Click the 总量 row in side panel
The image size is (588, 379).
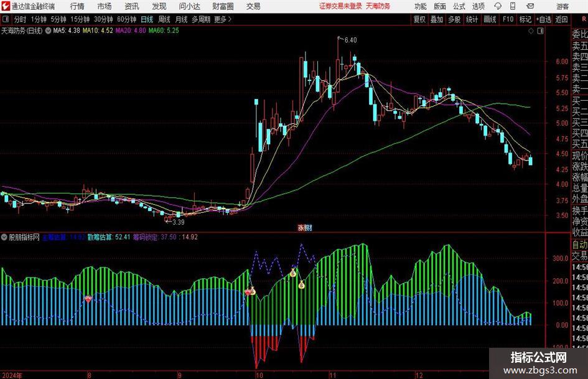(x=580, y=188)
